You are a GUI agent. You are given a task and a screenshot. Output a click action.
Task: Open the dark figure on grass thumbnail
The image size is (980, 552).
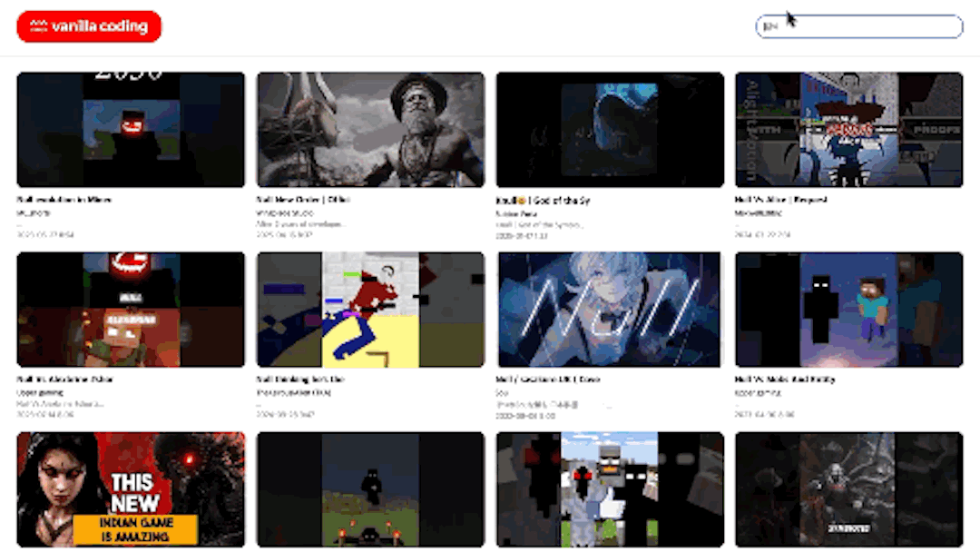[370, 489]
